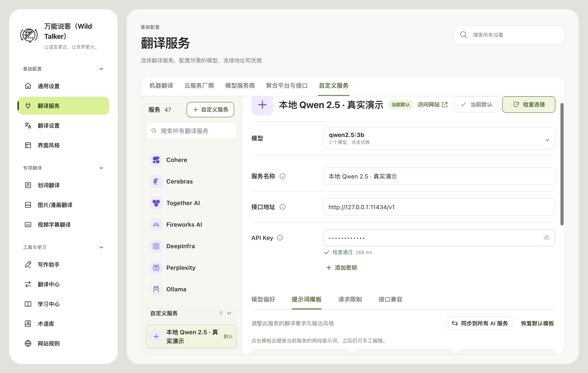
Task: Select the Together AI service
Action: tap(191, 203)
